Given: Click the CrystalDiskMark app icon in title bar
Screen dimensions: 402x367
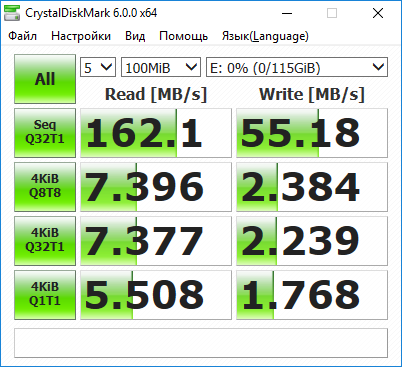Looking at the screenshot, I should (x=12, y=13).
